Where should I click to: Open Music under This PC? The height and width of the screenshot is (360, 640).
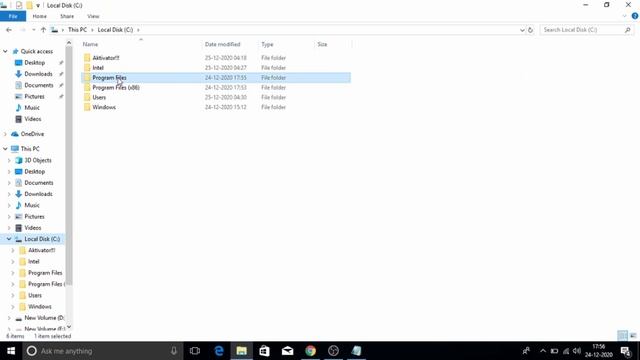point(32,205)
